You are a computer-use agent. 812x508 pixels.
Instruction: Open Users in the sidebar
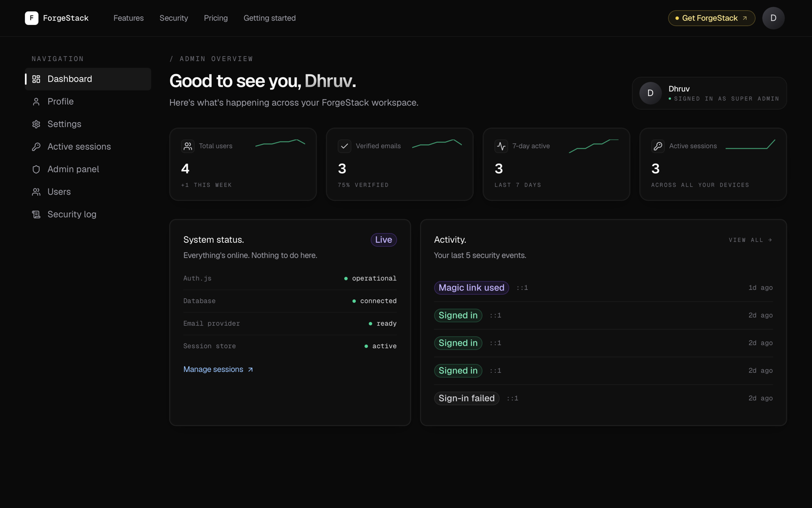pyautogui.click(x=88, y=192)
